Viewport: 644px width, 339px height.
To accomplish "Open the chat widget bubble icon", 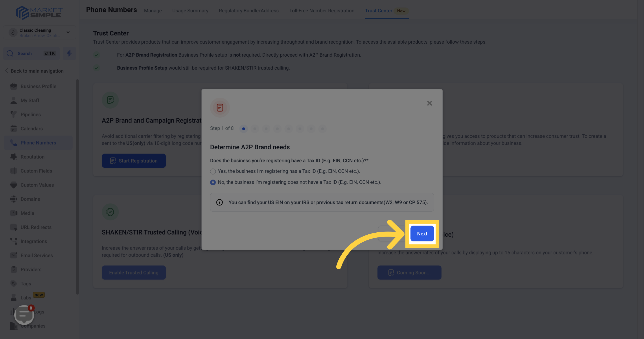I will [24, 315].
